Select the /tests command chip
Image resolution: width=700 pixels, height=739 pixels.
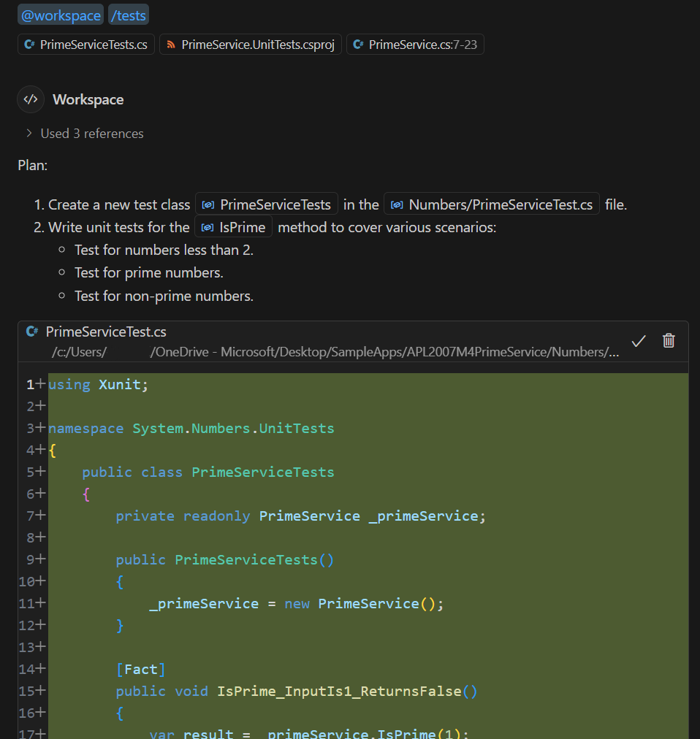click(128, 15)
